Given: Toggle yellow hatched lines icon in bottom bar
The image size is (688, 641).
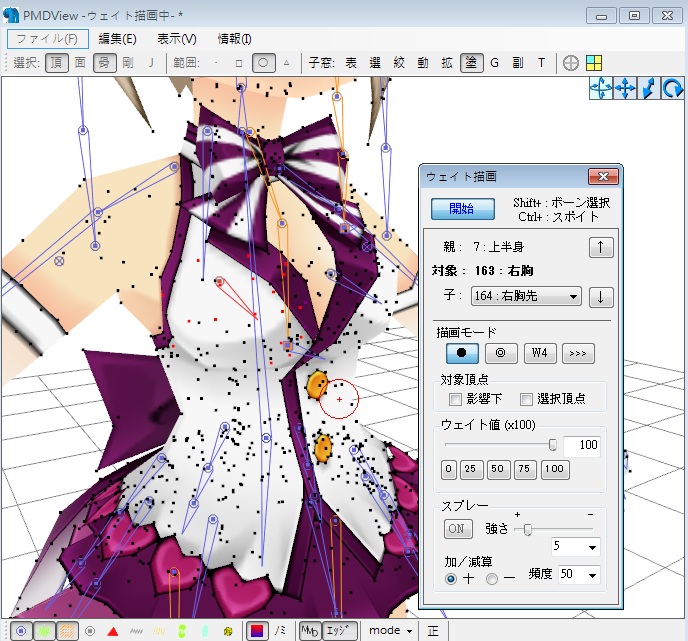Looking at the screenshot, I should tap(159, 631).
